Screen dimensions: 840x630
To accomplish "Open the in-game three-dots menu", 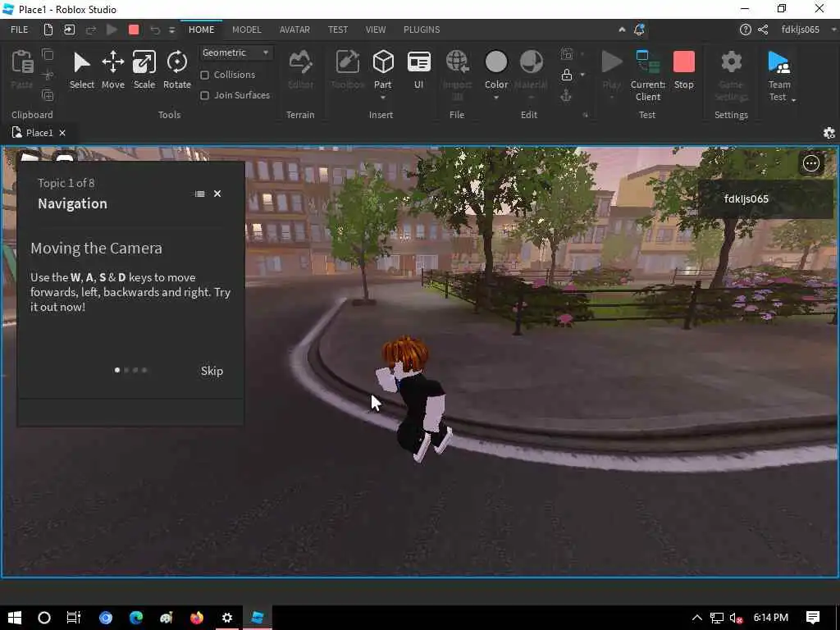I will tap(811, 163).
